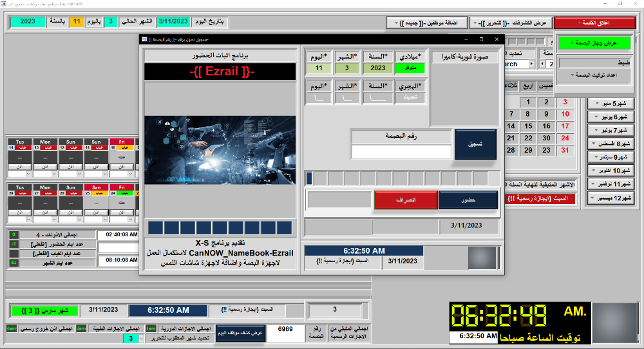Click the yellow digital clock display

pyautogui.click(x=500, y=316)
